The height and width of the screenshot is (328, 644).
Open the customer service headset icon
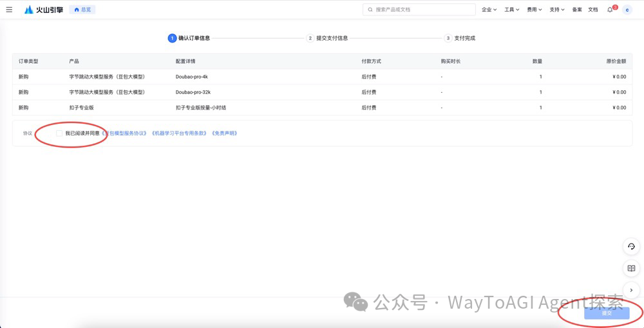tap(631, 247)
